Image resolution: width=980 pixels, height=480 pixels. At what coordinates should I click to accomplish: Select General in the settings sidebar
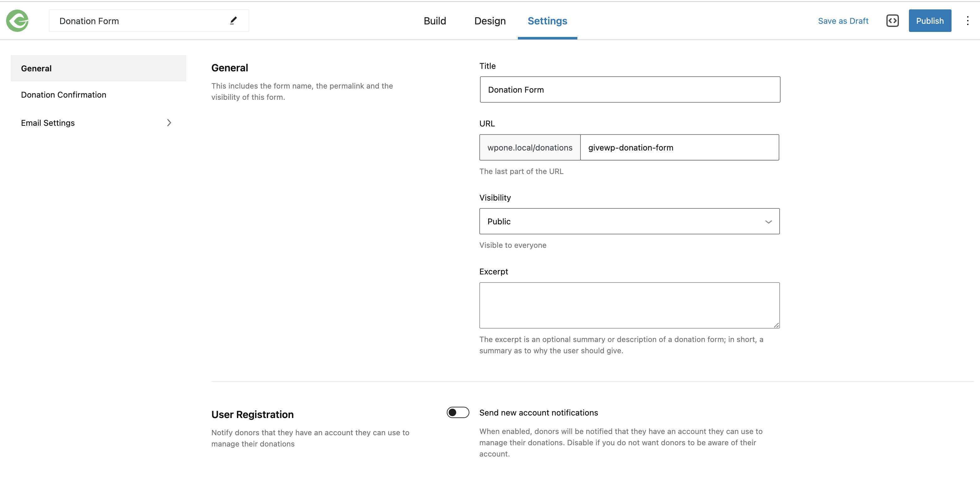(36, 68)
